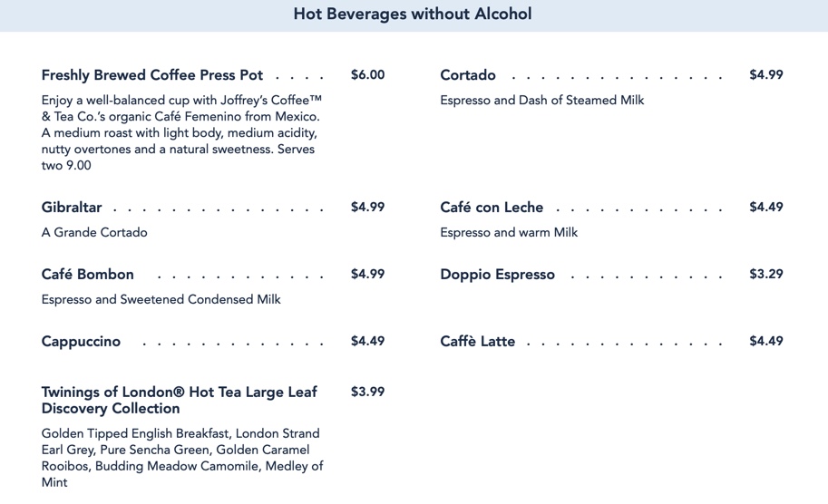Click the Cortado $4.99 price
Viewport: 828px width, 504px height.
coord(766,75)
